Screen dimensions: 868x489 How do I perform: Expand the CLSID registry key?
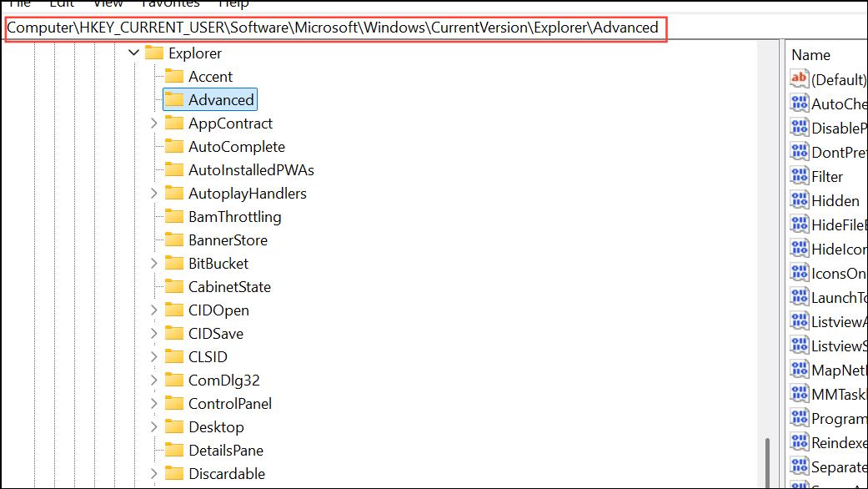(153, 356)
